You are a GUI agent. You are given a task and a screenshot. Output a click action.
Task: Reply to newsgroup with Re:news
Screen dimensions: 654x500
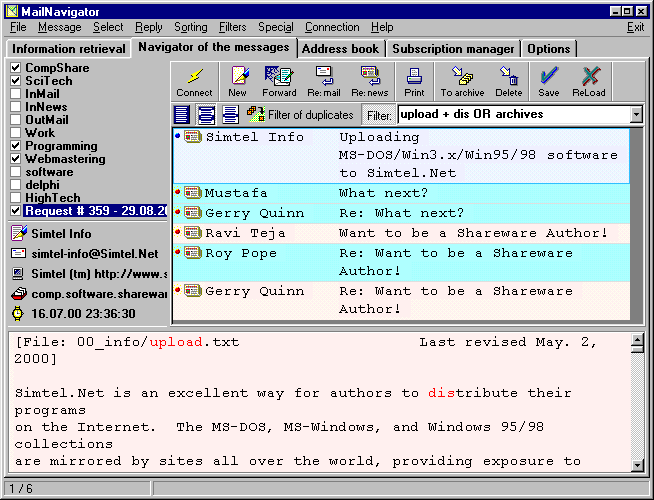click(x=369, y=81)
